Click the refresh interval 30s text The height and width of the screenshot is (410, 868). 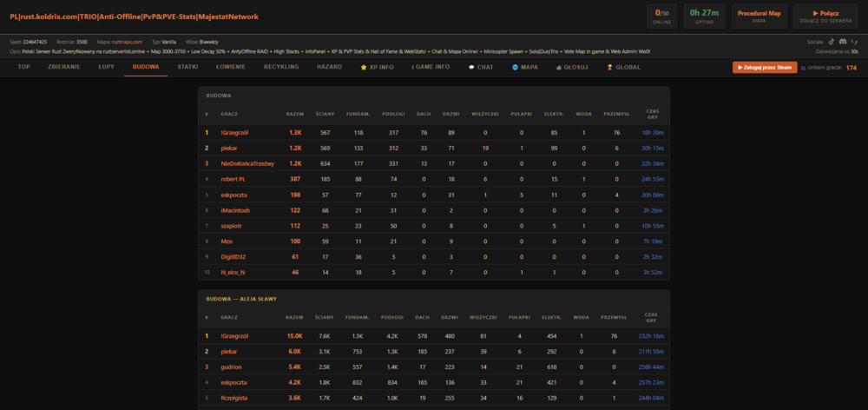854,51
